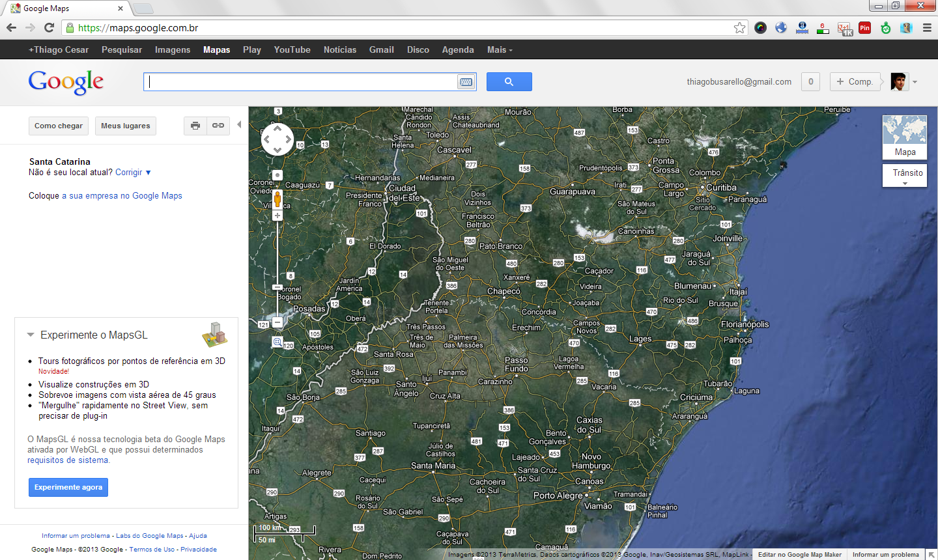The height and width of the screenshot is (560, 938).
Task: Click Editar no Google Map Maker
Action: tap(800, 555)
